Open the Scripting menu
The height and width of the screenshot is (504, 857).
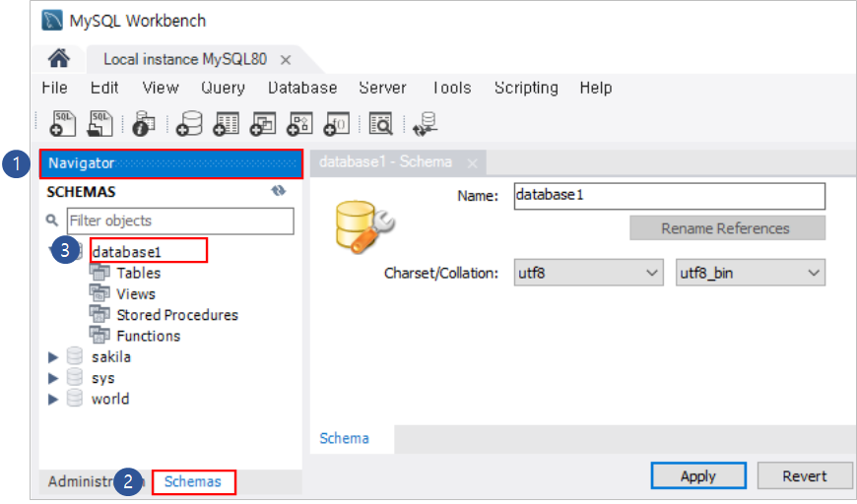[526, 88]
